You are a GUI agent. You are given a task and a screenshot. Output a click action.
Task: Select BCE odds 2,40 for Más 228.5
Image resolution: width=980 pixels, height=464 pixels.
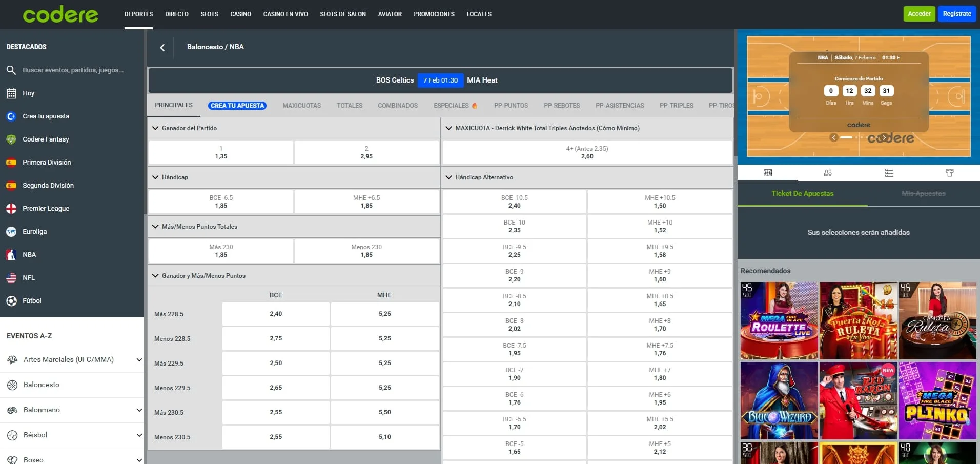276,314
